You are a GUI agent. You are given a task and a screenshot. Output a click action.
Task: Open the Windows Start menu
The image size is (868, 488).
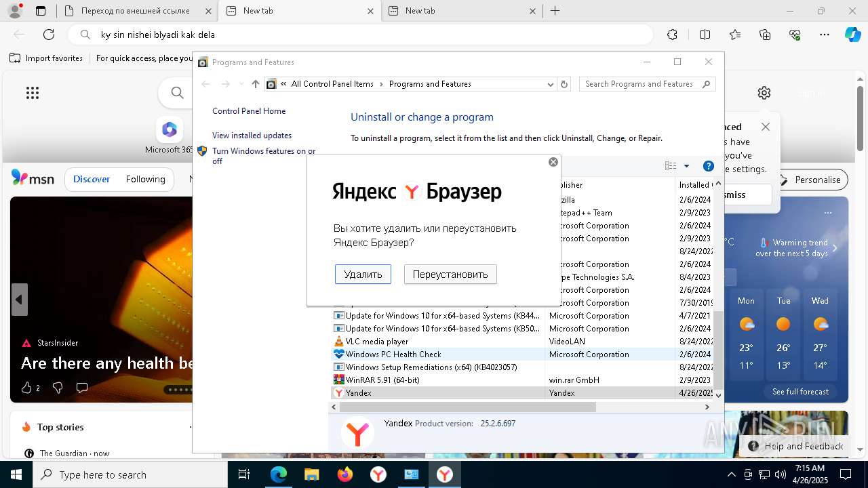16,474
